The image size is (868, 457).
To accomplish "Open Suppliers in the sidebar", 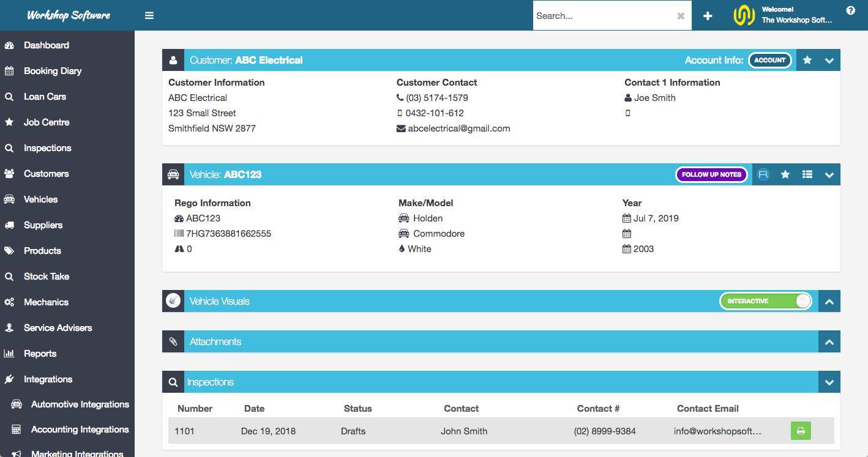I will 43,225.
